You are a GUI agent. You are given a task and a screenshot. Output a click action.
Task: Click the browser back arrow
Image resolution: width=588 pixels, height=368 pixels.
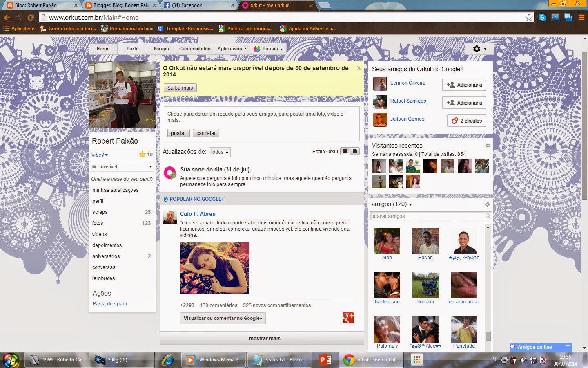click(x=7, y=18)
